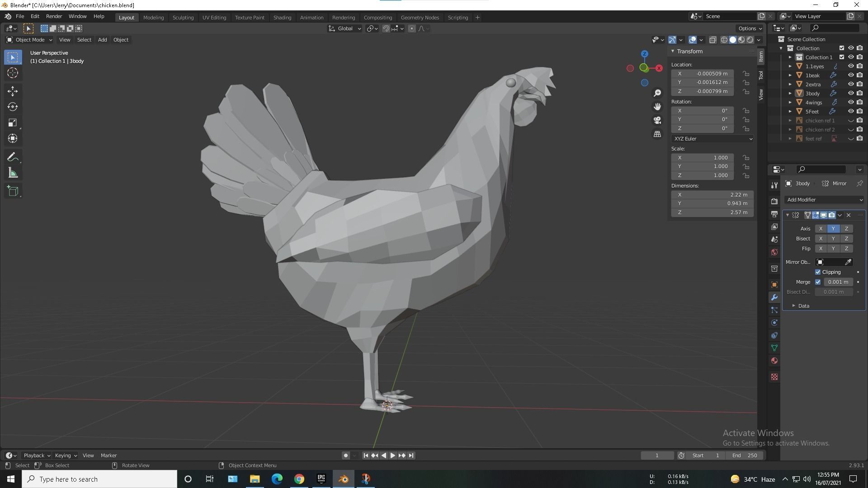Select the Add Cube tool
The width and height of the screenshot is (868, 488).
coord(13,190)
